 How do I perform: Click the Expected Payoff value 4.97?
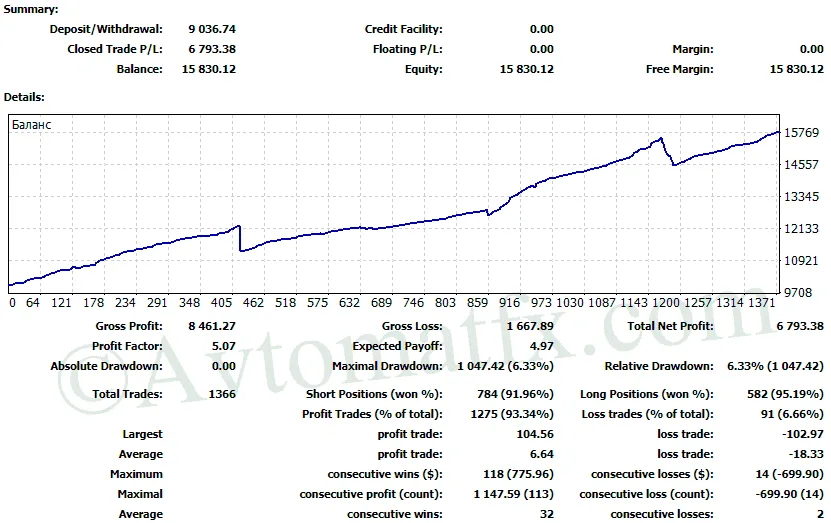(542, 347)
